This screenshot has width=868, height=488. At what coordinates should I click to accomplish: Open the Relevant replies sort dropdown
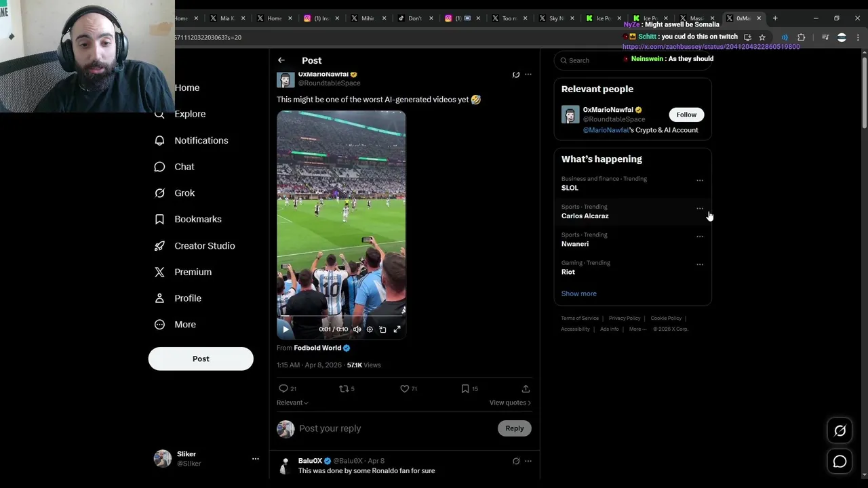pos(292,403)
